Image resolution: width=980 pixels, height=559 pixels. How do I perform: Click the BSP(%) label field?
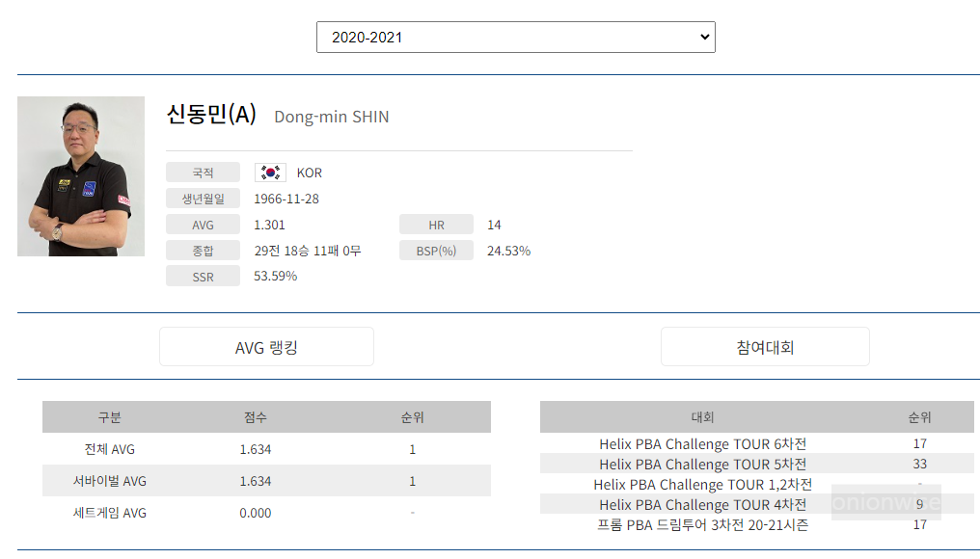point(436,250)
